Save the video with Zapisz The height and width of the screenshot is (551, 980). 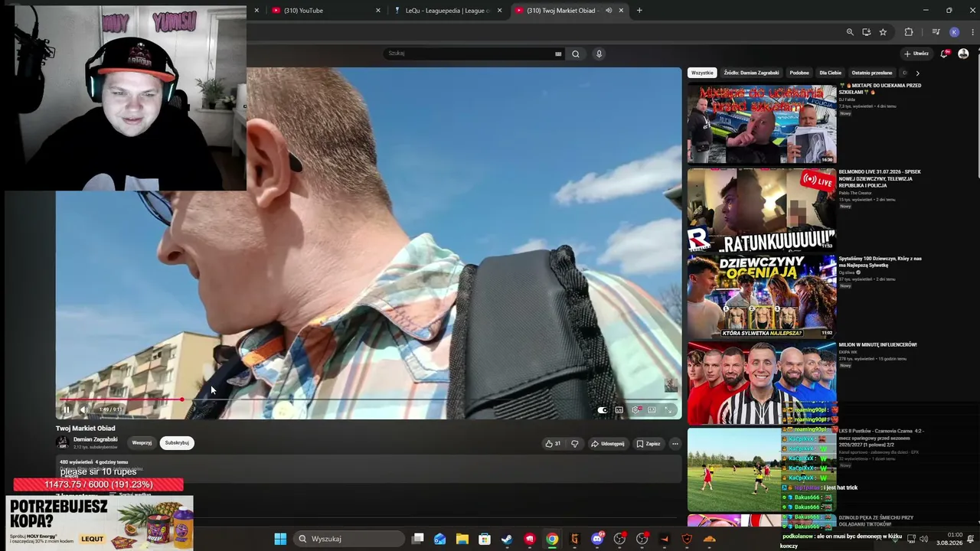coord(648,444)
